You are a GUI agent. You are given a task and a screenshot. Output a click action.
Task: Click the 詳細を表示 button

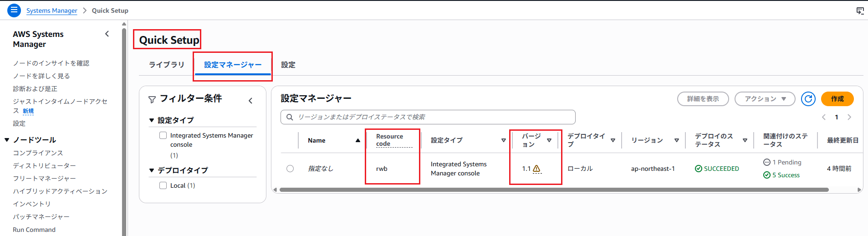point(703,99)
